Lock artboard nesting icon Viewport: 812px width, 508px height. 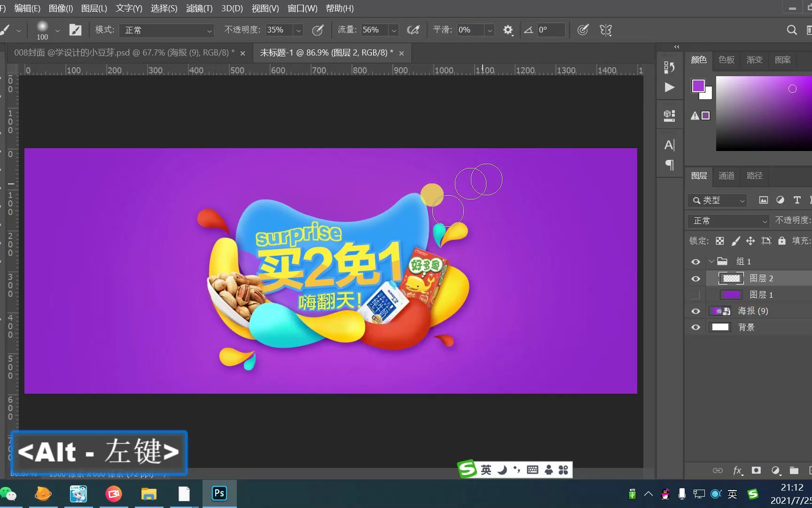point(766,241)
